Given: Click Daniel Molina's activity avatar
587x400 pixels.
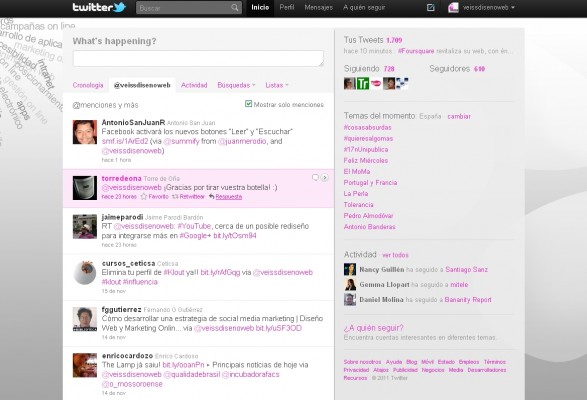Looking at the screenshot, I should pyautogui.click(x=350, y=299).
